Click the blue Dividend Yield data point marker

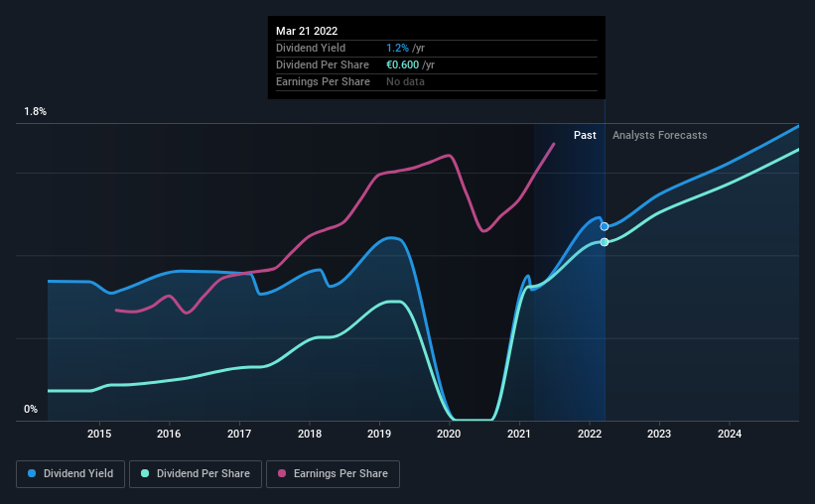604,226
